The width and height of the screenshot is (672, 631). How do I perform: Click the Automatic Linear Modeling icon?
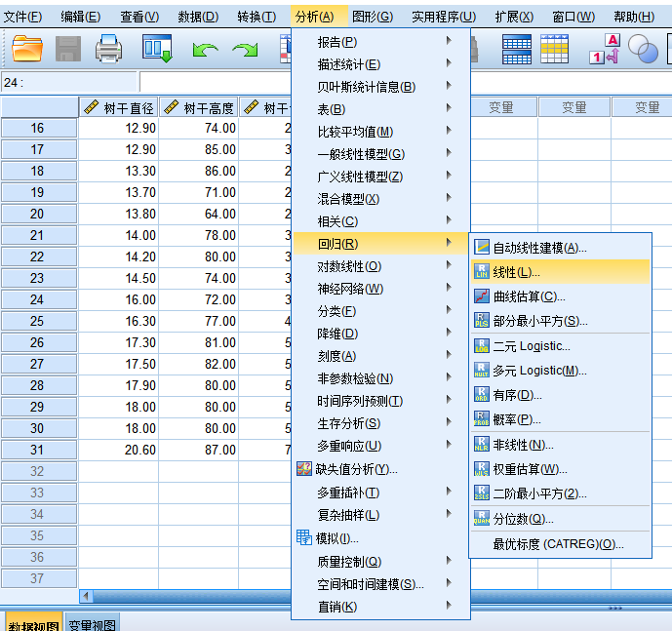pos(482,247)
